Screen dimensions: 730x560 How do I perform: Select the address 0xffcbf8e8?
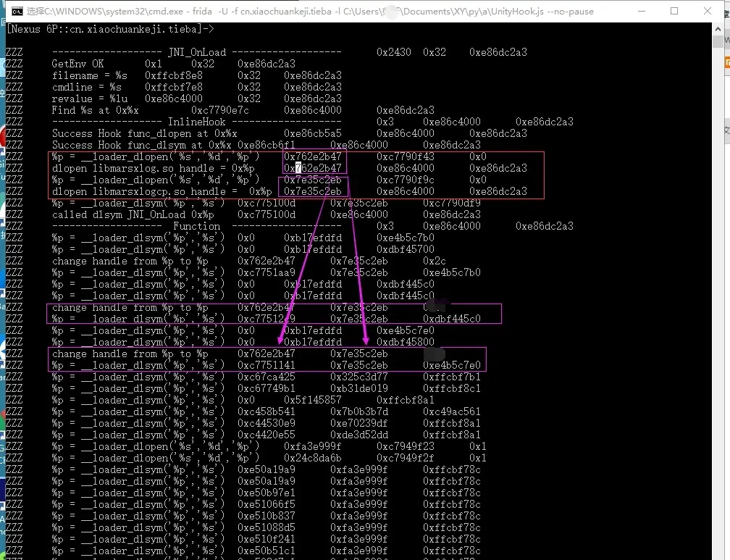(x=174, y=75)
